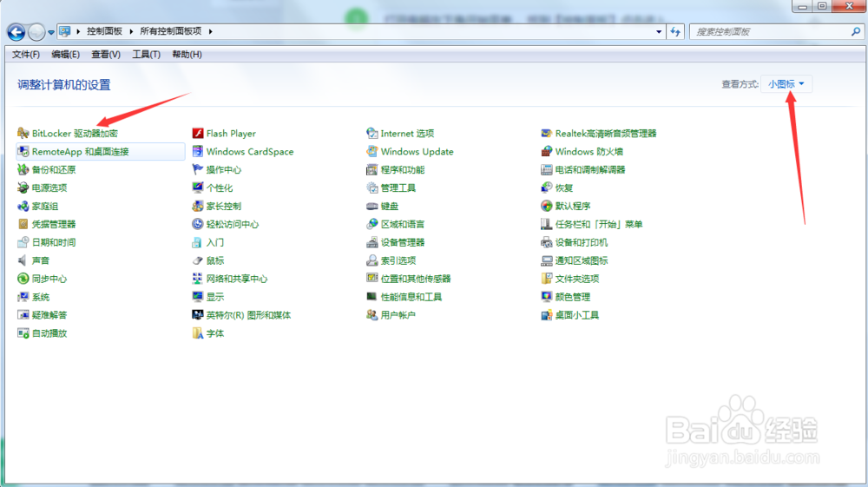The height and width of the screenshot is (487, 868).
Task: Click the 系统 icon
Action: click(x=23, y=297)
